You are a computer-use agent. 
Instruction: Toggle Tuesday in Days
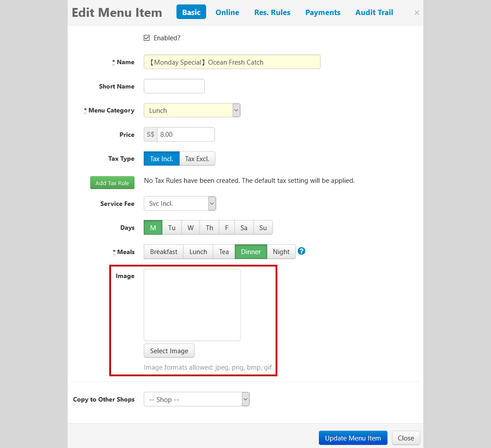pyautogui.click(x=172, y=228)
